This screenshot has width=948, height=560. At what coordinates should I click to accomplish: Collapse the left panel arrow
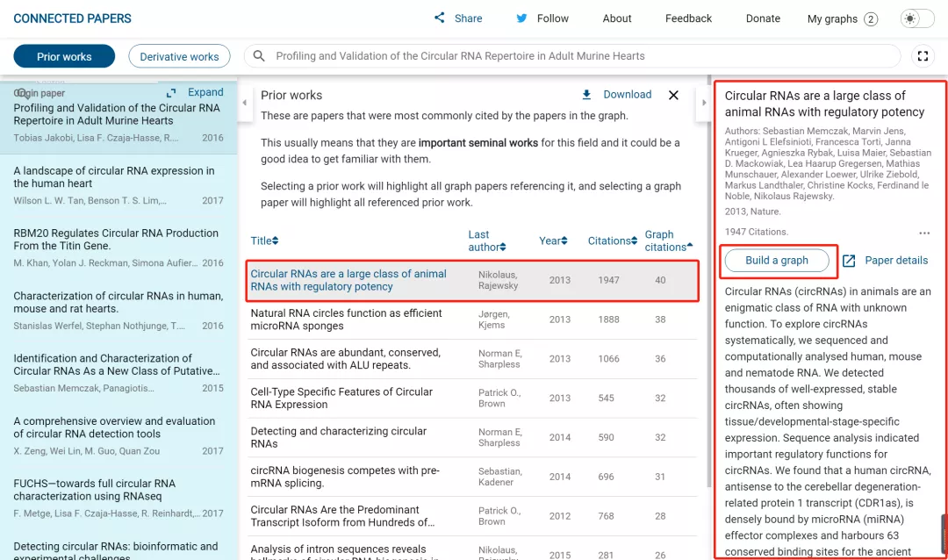tap(244, 103)
